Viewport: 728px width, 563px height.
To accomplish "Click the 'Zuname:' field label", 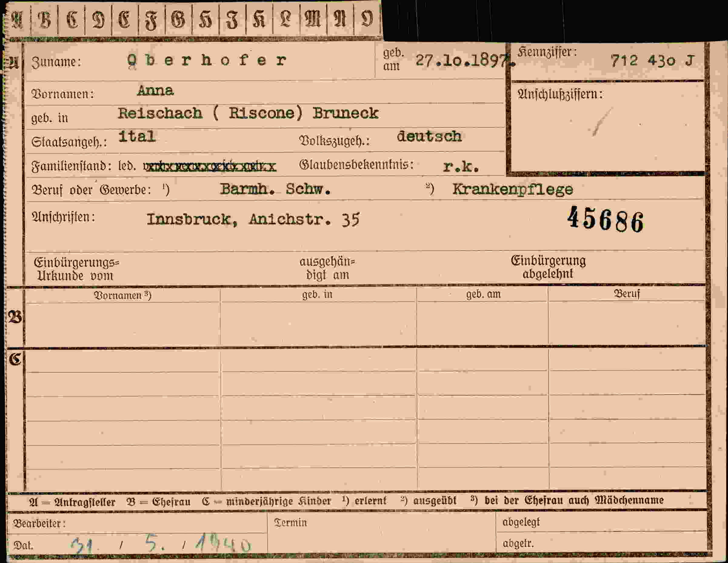I will click(x=56, y=62).
